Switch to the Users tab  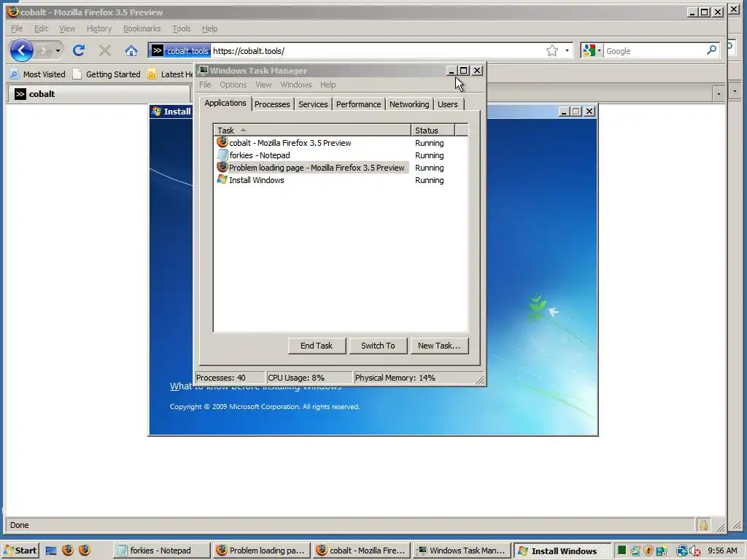click(448, 104)
